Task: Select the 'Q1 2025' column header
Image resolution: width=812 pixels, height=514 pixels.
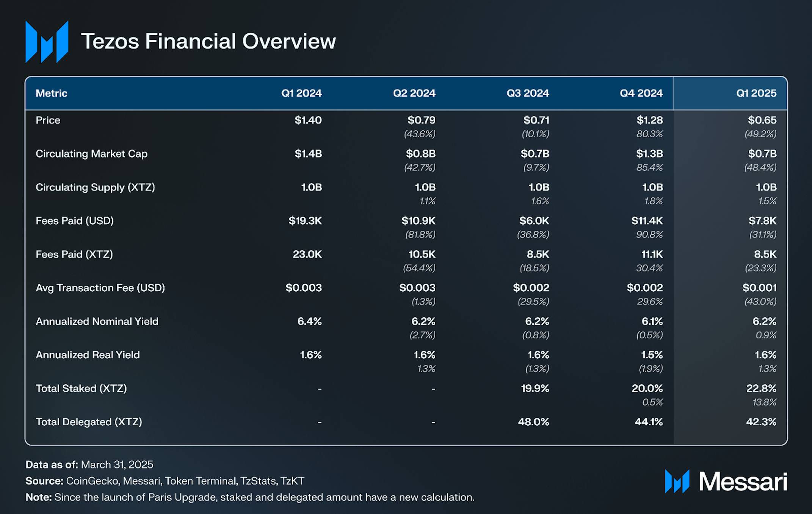Action: coord(756,93)
